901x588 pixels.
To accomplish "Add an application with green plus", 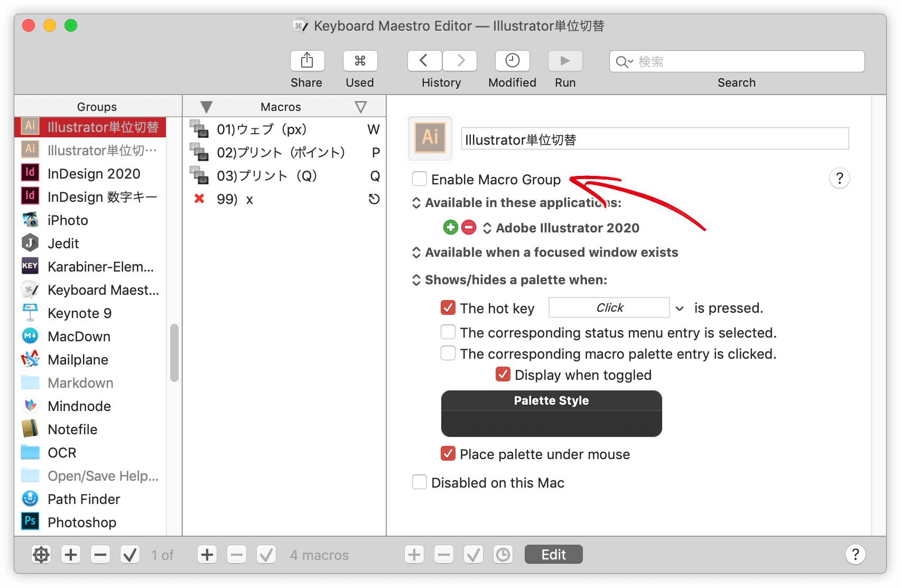I will (450, 228).
